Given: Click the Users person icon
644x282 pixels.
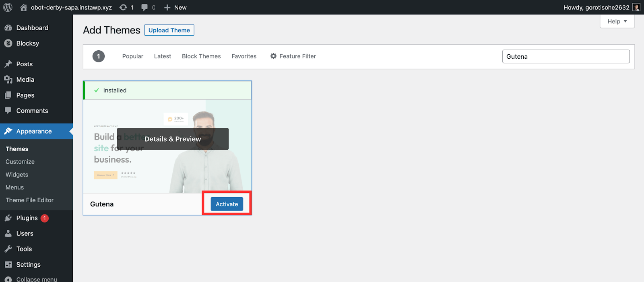Looking at the screenshot, I should [x=8, y=233].
